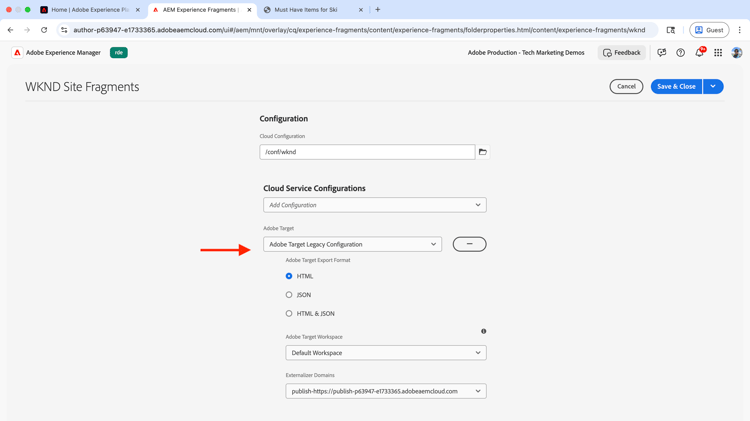Open the user profile avatar
750x421 pixels.
(737, 53)
